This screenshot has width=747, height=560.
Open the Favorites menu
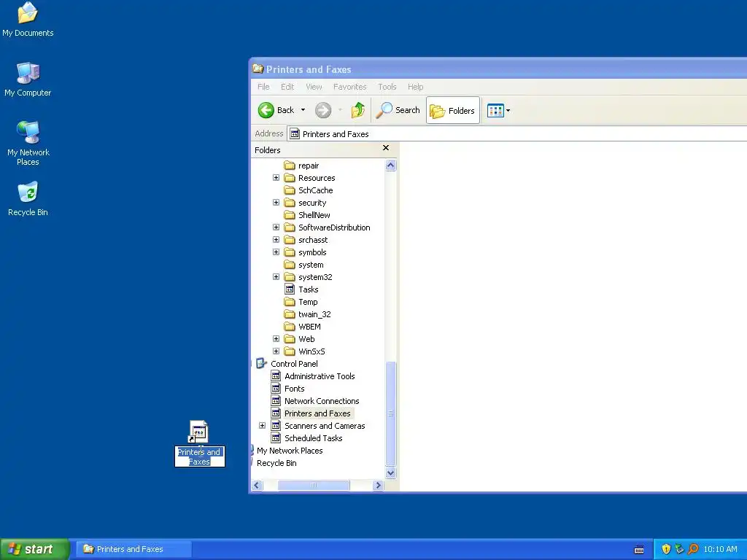[349, 87]
